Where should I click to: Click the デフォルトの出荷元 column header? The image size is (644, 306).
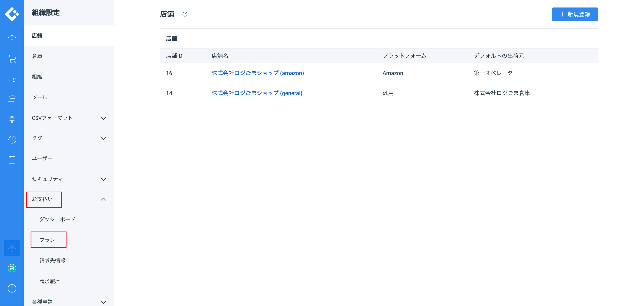coord(499,56)
